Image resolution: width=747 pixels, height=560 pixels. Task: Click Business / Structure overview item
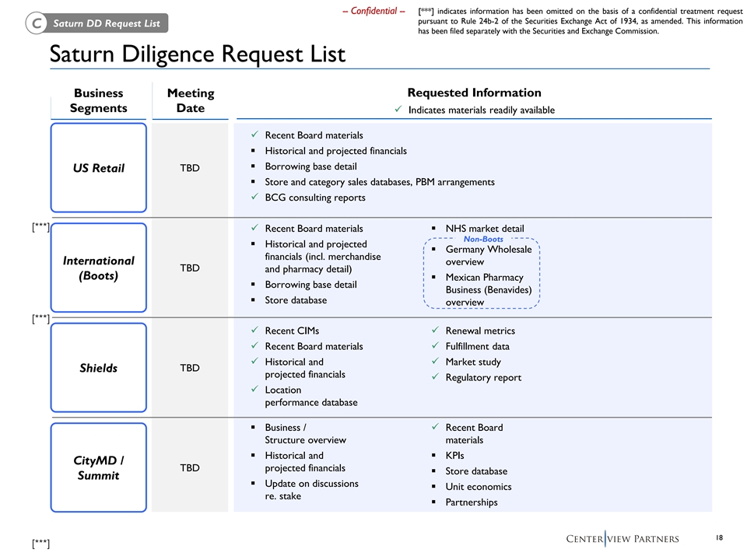(x=305, y=433)
